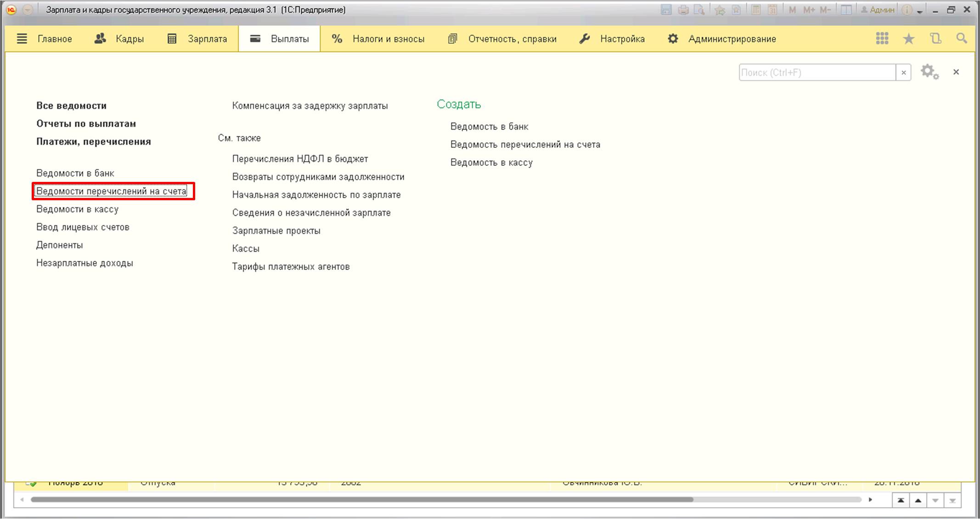
Task: Open the Настройка section
Action: tap(612, 39)
